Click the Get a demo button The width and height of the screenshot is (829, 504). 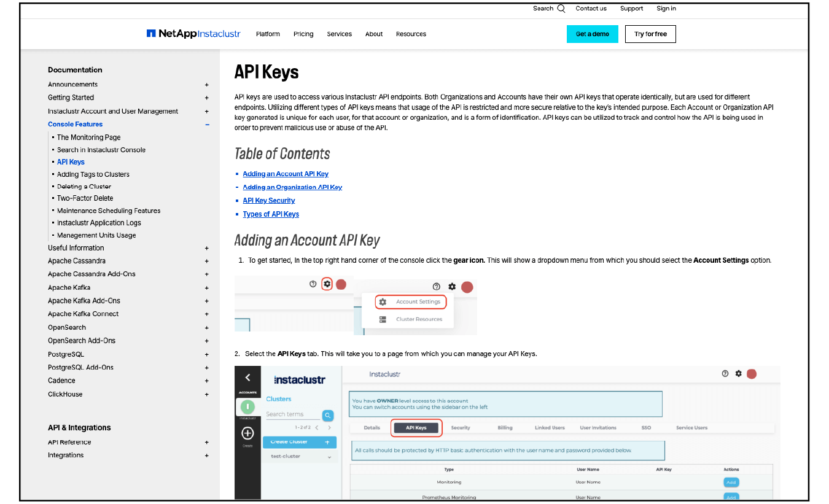pos(592,34)
